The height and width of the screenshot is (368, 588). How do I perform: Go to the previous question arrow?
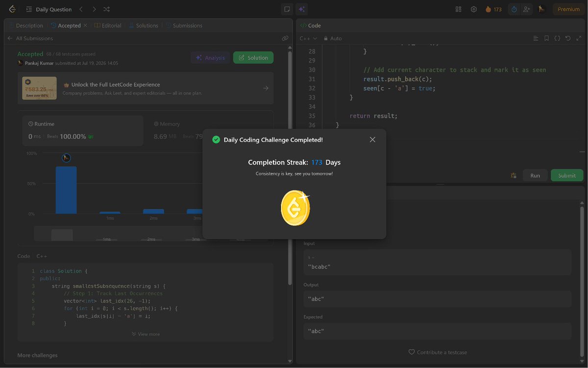point(81,9)
